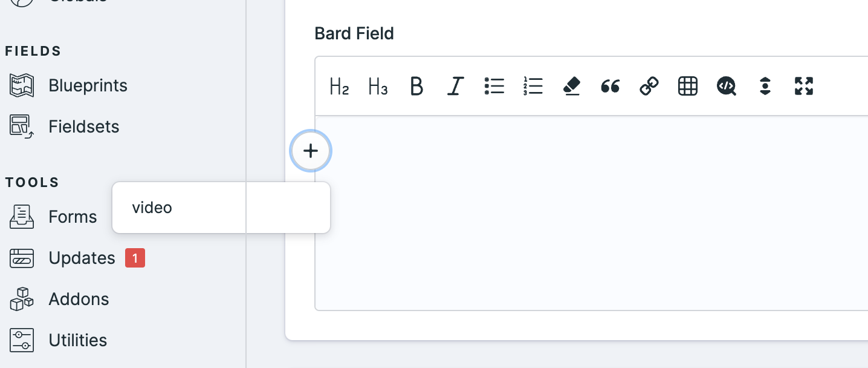Open the add set plus button
Image resolution: width=868 pixels, height=368 pixels.
pyautogui.click(x=311, y=151)
